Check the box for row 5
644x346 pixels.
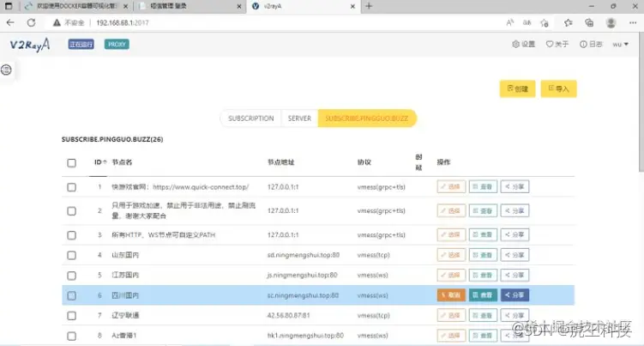71,276
